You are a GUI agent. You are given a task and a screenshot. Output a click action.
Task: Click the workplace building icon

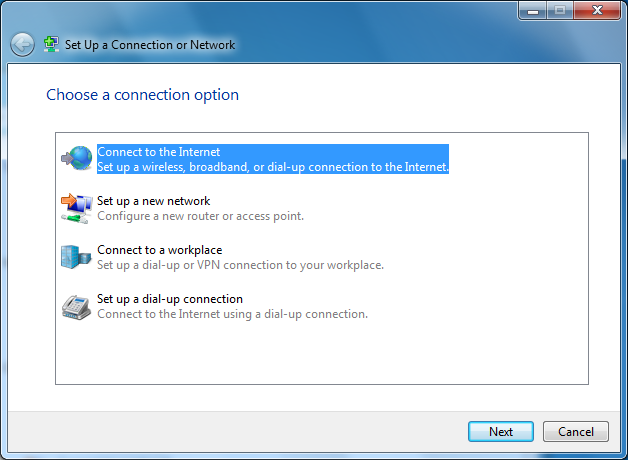point(77,256)
